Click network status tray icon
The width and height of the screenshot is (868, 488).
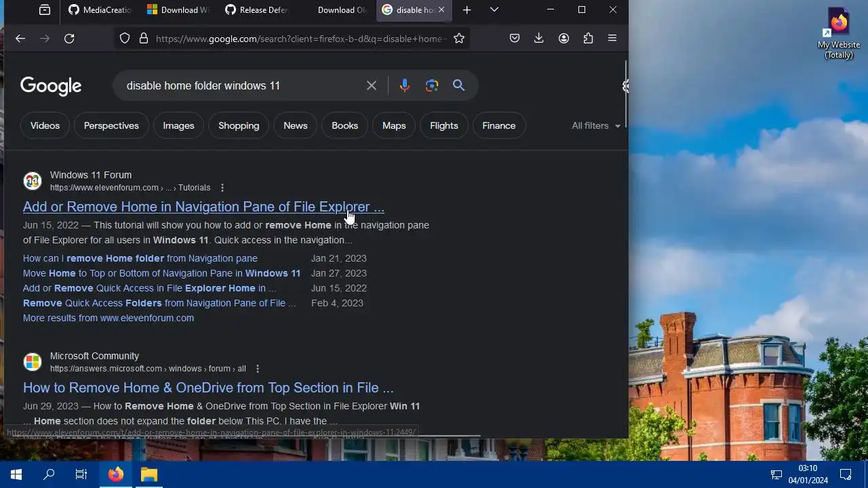pyautogui.click(x=776, y=474)
